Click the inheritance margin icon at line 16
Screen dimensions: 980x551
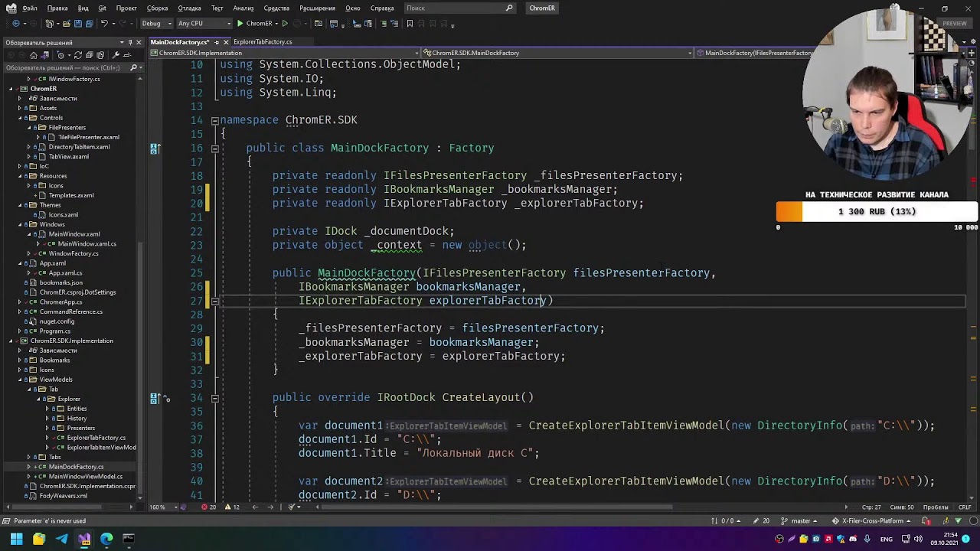(155, 148)
